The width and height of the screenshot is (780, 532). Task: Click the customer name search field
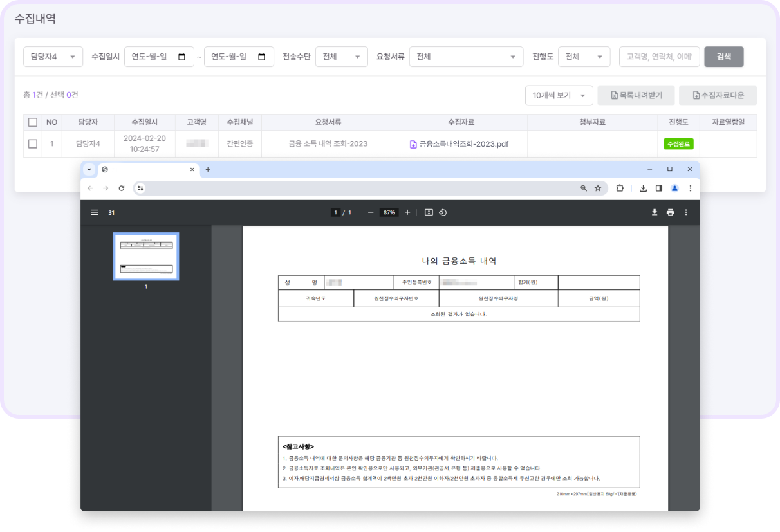(659, 57)
